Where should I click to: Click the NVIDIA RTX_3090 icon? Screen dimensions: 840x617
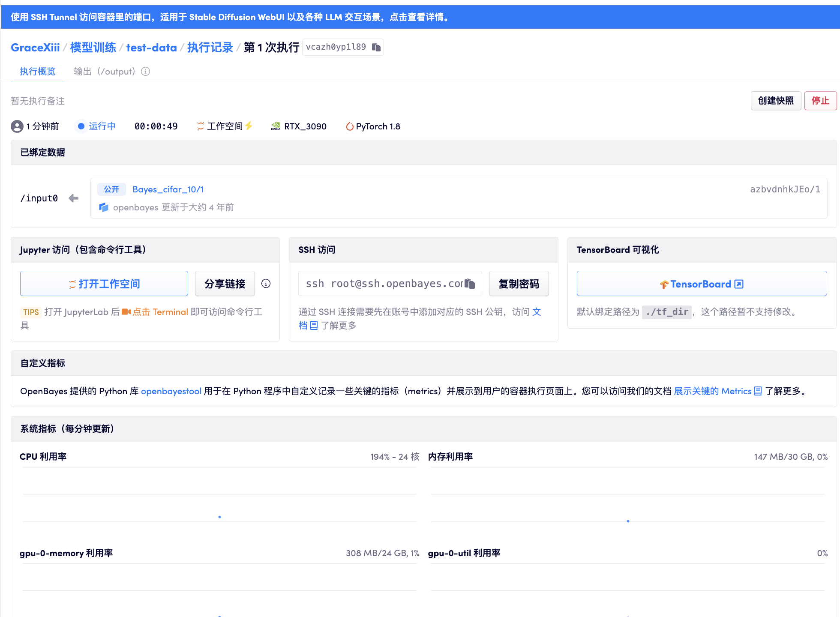click(x=276, y=126)
